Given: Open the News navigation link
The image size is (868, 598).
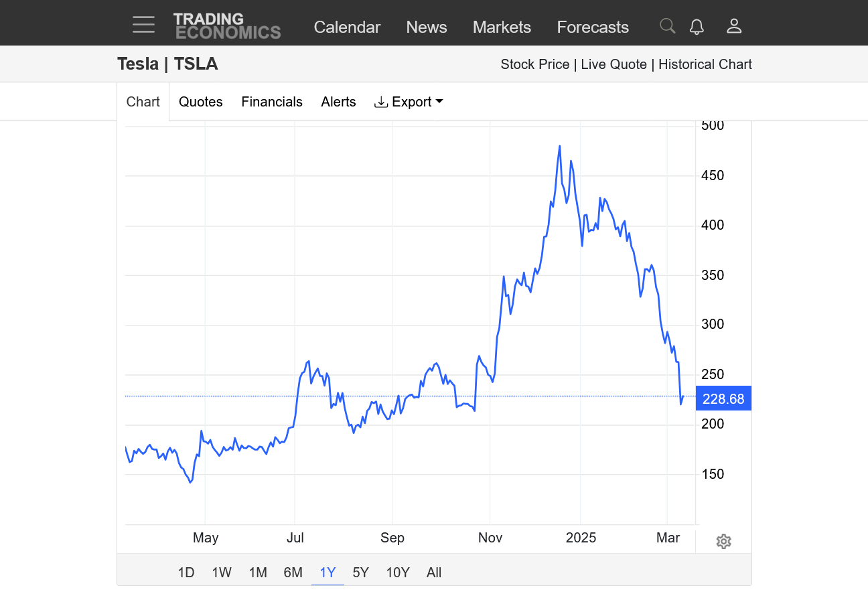Looking at the screenshot, I should [426, 27].
